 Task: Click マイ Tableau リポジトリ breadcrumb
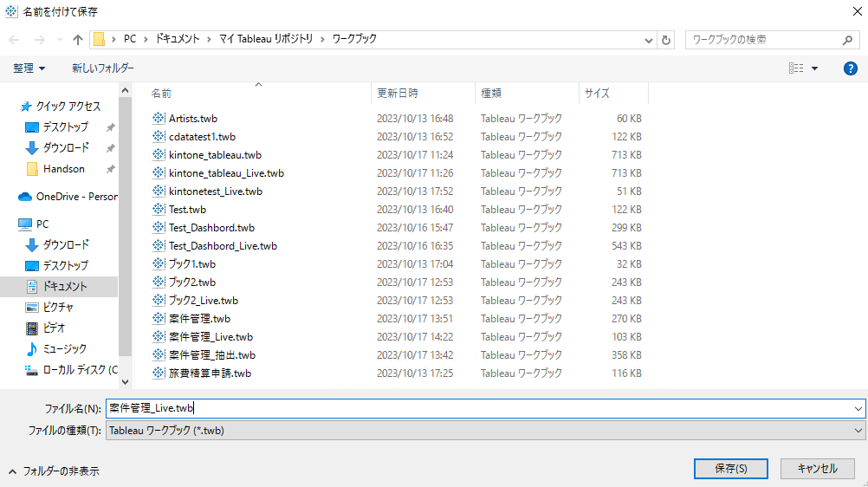pyautogui.click(x=266, y=39)
